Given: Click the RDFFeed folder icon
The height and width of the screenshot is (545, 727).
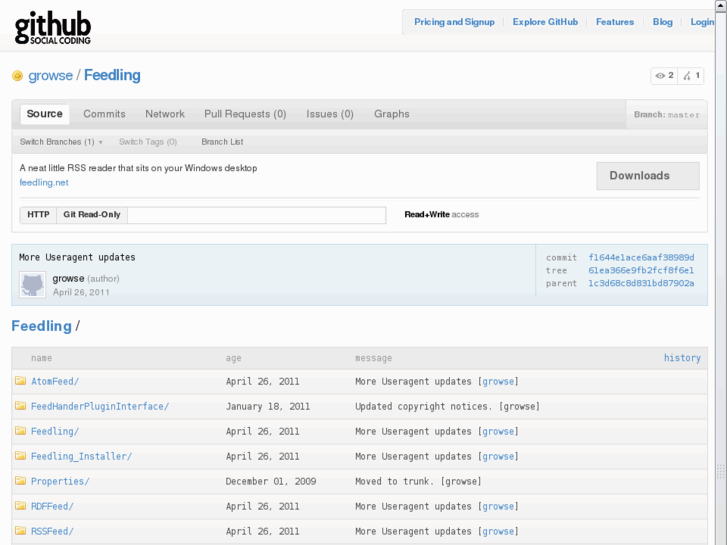Looking at the screenshot, I should pyautogui.click(x=20, y=506).
